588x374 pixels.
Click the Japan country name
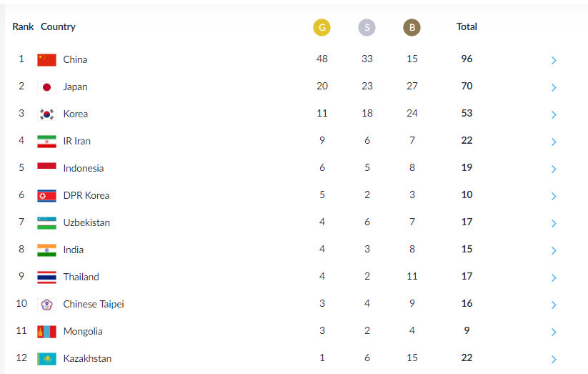(x=75, y=87)
